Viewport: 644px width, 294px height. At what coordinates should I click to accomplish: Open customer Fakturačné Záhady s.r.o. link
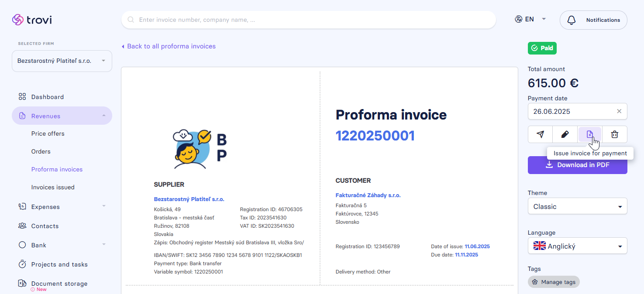368,195
